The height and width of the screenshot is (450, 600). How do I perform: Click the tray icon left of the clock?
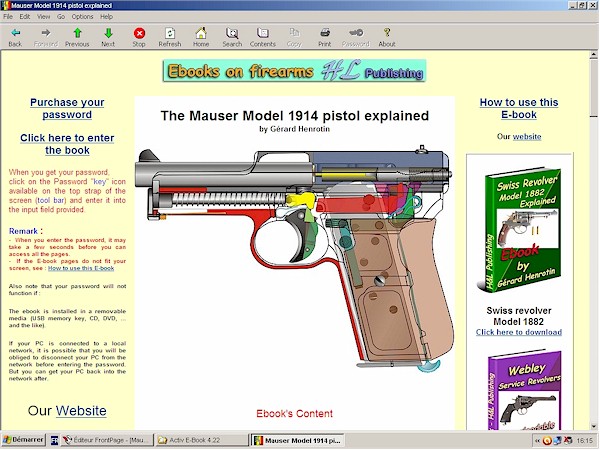568,440
